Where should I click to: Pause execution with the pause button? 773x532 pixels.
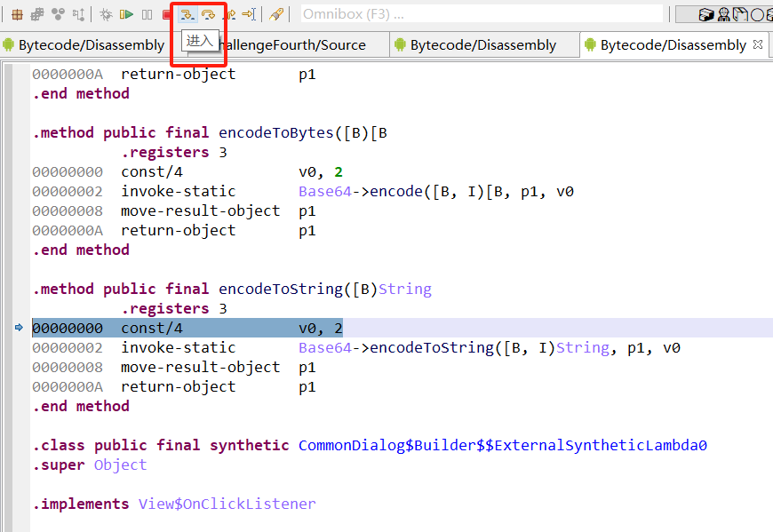pyautogui.click(x=147, y=14)
